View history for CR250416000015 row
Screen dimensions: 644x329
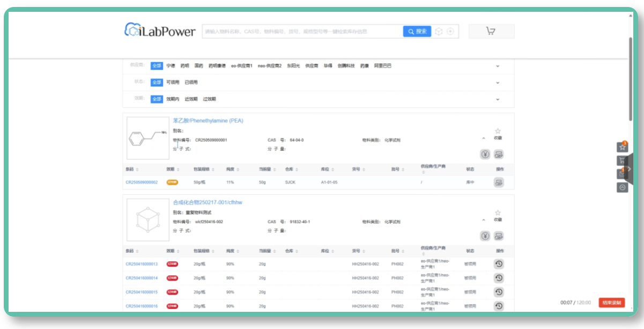(499, 292)
